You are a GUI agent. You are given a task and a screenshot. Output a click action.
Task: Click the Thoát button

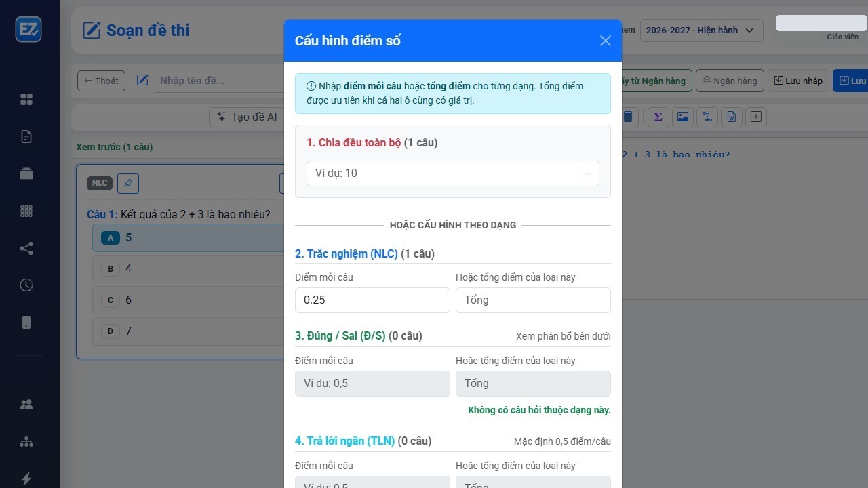(101, 81)
